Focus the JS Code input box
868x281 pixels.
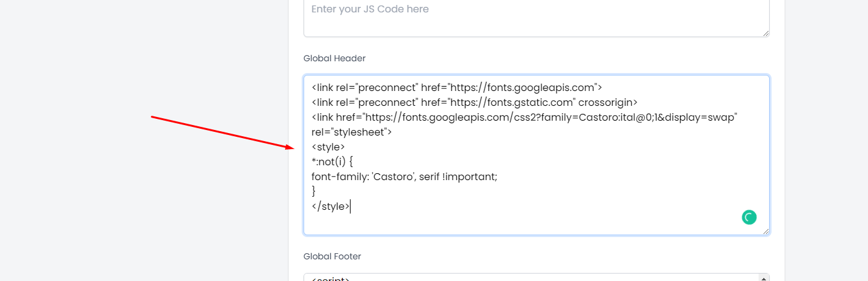coord(537,18)
